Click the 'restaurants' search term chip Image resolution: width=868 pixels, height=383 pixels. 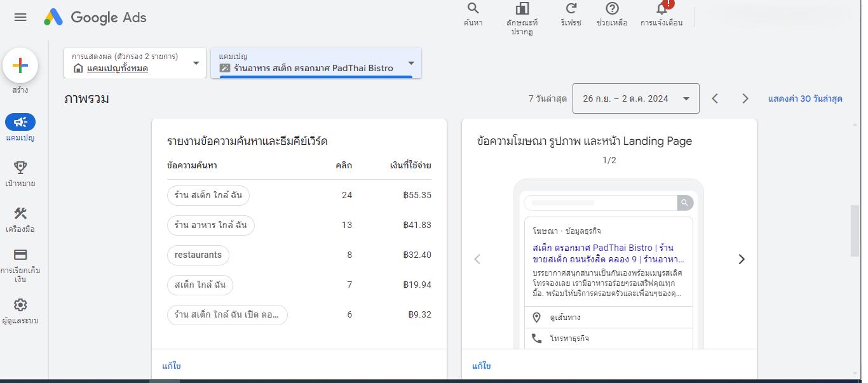click(x=198, y=255)
